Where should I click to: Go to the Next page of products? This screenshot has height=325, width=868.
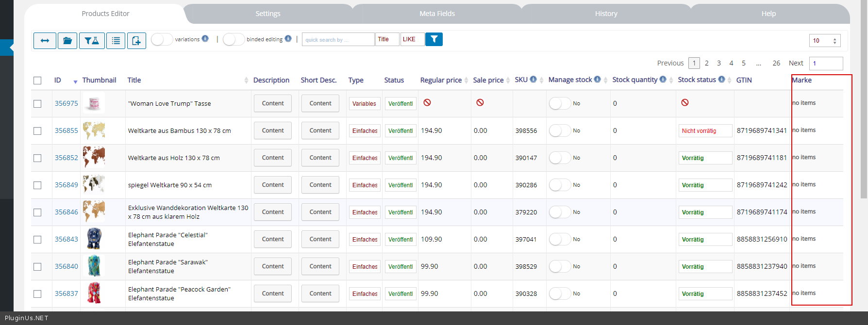[796, 63]
